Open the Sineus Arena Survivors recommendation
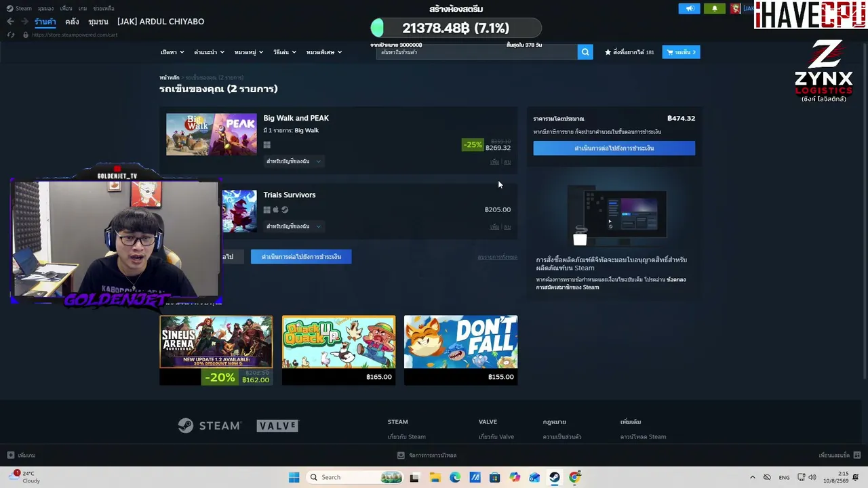This screenshot has height=488, width=868. coord(216,350)
